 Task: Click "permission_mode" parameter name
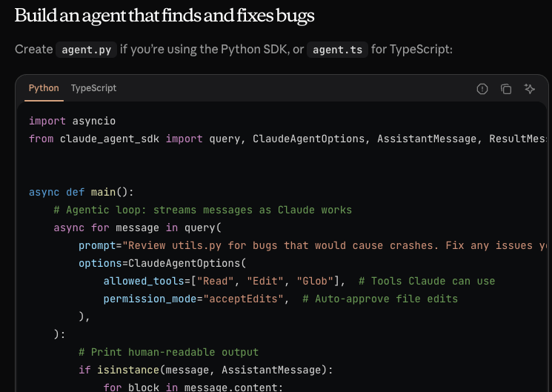pos(150,299)
